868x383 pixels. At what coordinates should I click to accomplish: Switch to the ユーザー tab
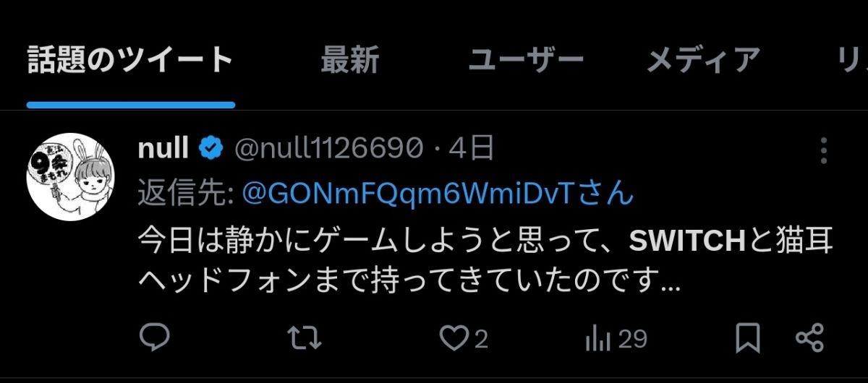[x=526, y=61]
